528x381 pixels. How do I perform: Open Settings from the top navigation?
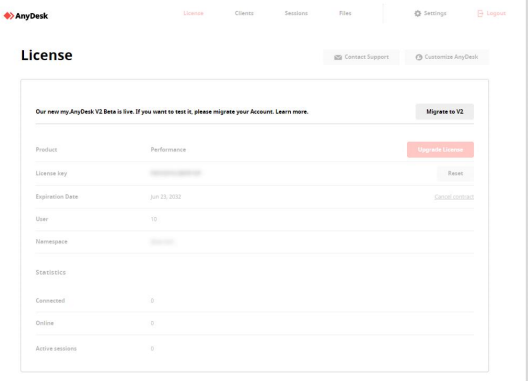(430, 13)
